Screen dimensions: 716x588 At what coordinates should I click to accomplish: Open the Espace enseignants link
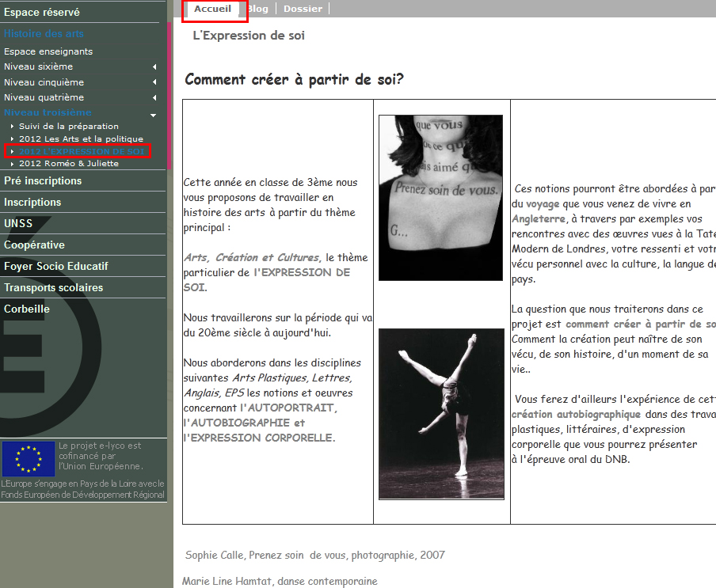tap(48, 51)
